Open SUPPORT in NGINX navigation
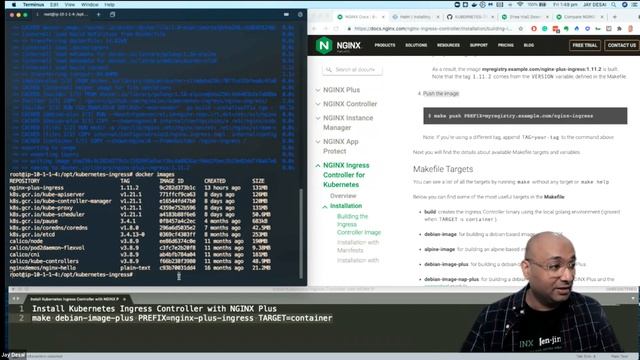 click(x=478, y=45)
